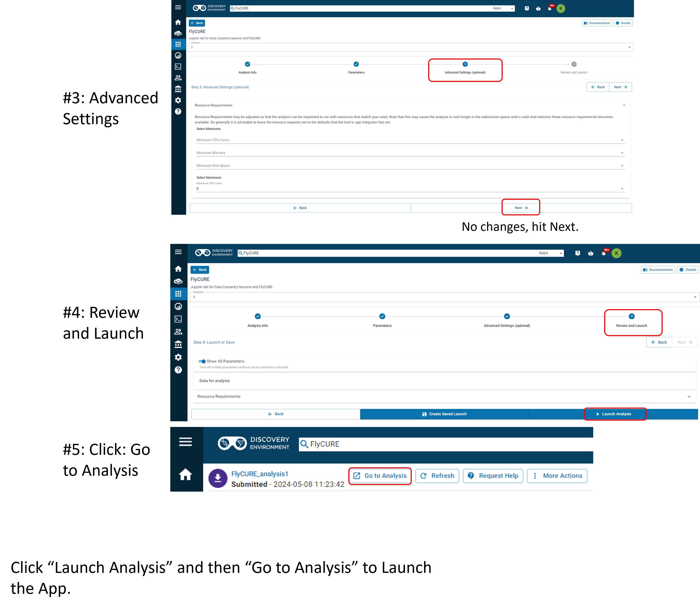Select the Parameters step in the Step 3 stepper
This screenshot has height=609, width=700.
click(356, 68)
